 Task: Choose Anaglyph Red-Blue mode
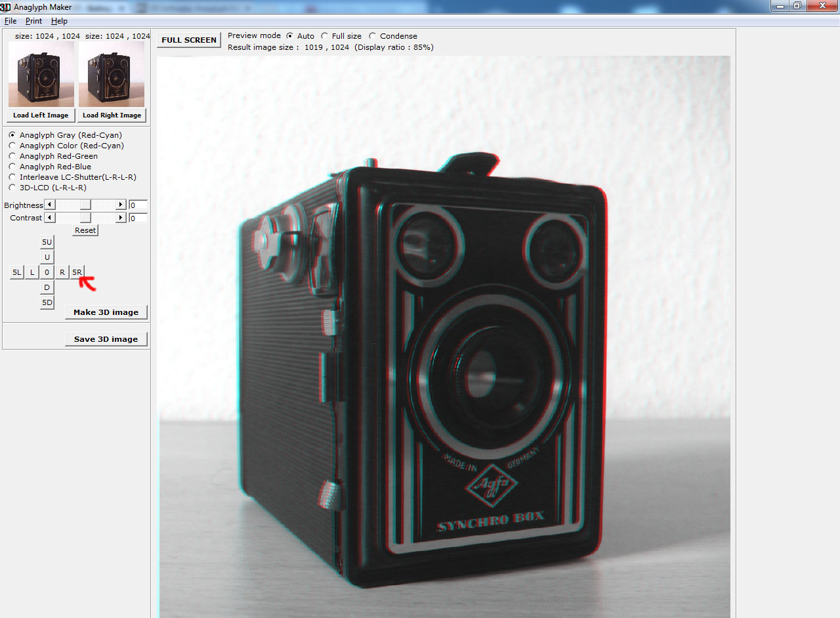click(50, 167)
